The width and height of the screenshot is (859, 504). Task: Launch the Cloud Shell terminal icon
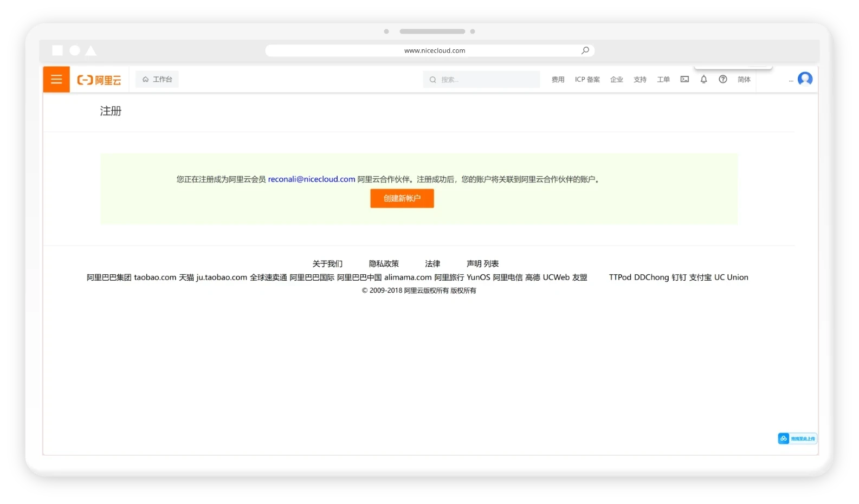pyautogui.click(x=684, y=79)
